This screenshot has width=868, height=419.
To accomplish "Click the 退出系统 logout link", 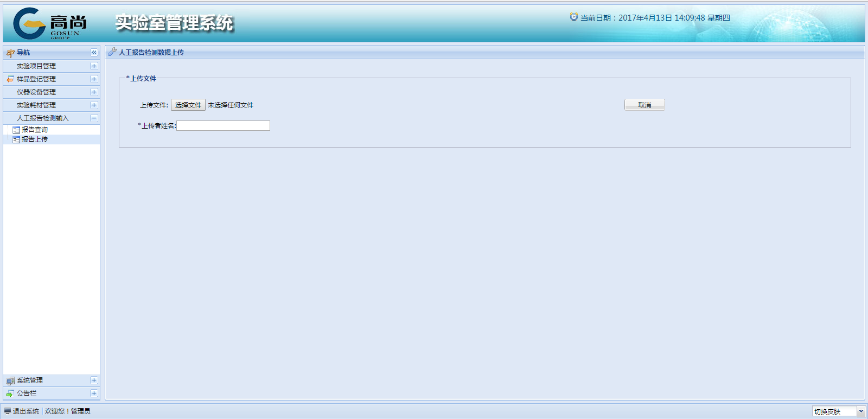I will pos(25,411).
